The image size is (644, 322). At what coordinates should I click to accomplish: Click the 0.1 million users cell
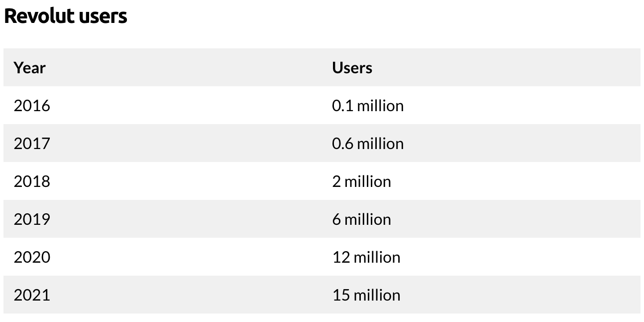pyautogui.click(x=368, y=106)
